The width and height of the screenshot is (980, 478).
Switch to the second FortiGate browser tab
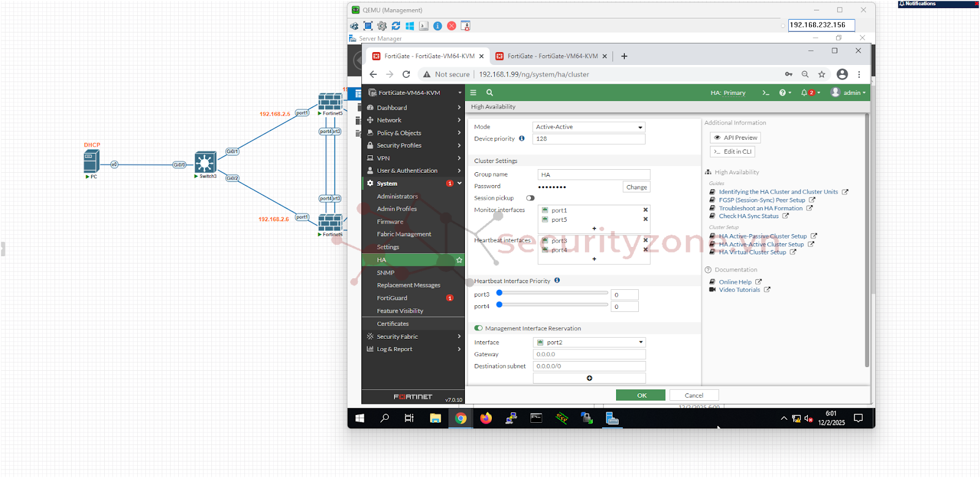point(551,56)
